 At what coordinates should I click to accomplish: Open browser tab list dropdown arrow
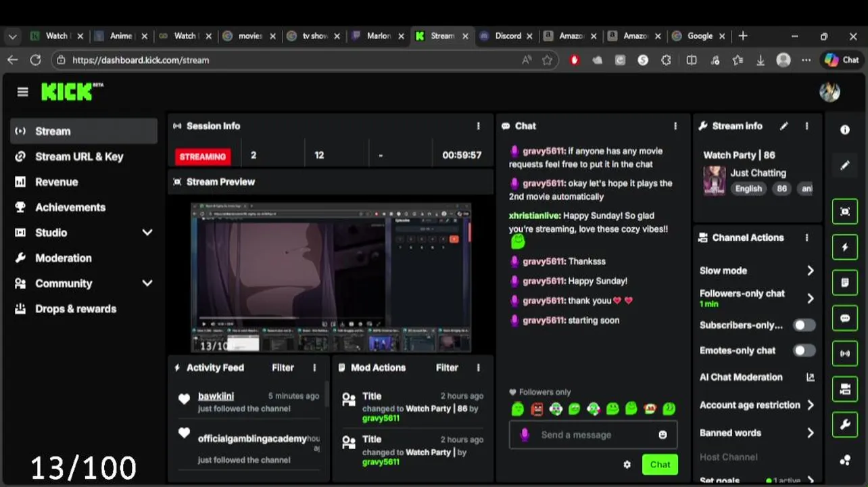pos(13,37)
